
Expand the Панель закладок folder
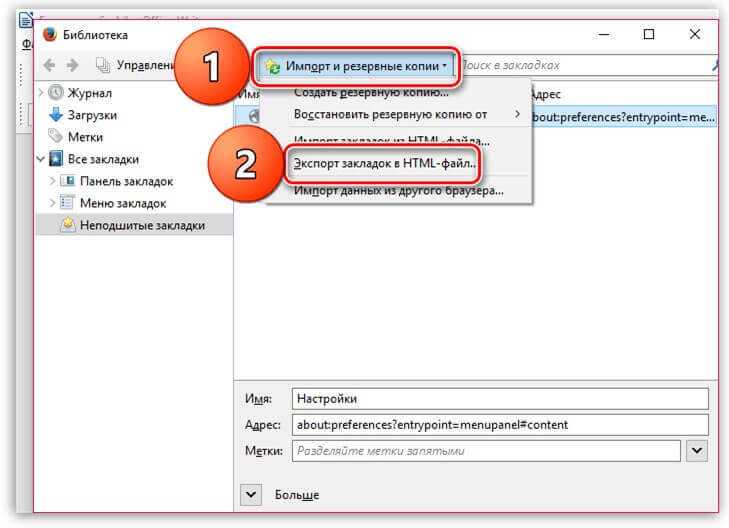(53, 180)
